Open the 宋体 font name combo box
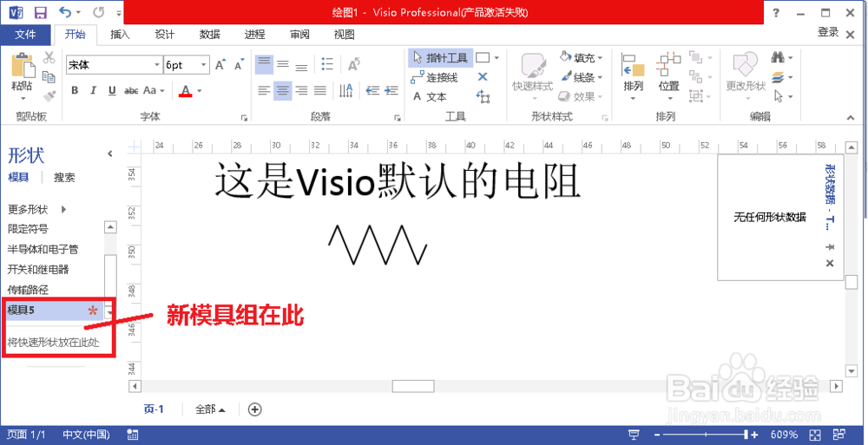The width and height of the screenshot is (868, 445). point(115,65)
